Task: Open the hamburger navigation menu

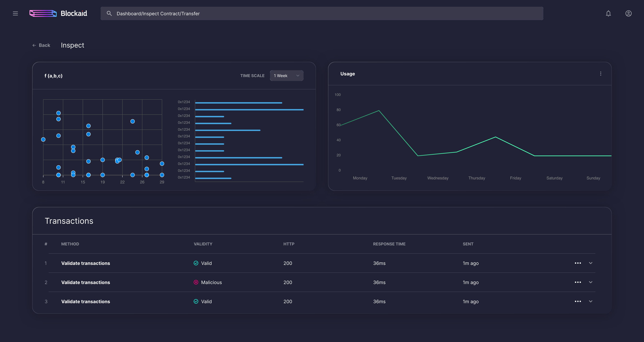Action: [15, 13]
